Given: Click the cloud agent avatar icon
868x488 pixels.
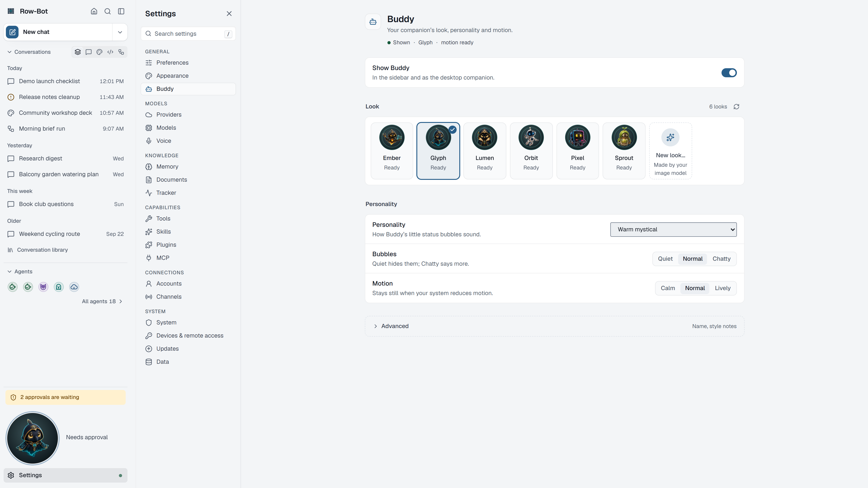Looking at the screenshot, I should pos(74,287).
